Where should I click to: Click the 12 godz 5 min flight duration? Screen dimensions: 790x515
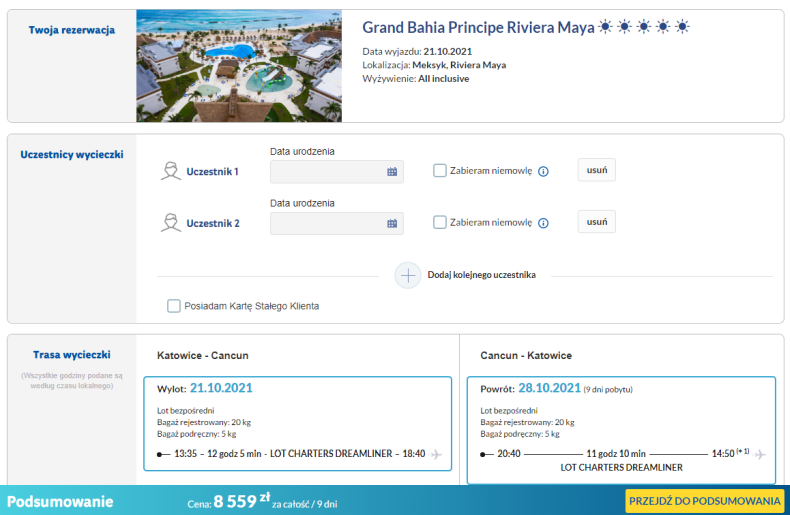click(234, 454)
